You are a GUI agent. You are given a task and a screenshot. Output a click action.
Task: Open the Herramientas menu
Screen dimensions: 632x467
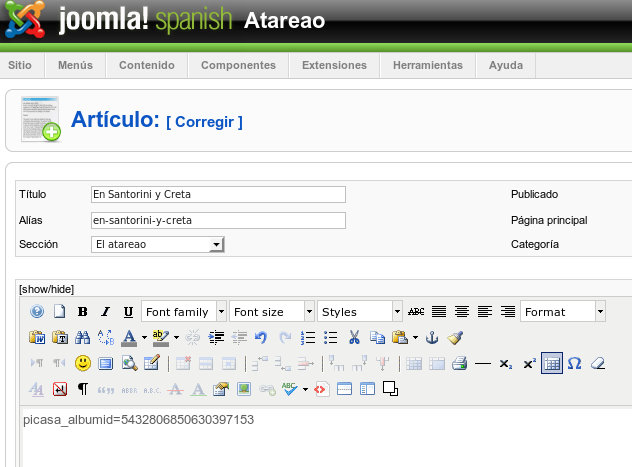click(x=428, y=65)
